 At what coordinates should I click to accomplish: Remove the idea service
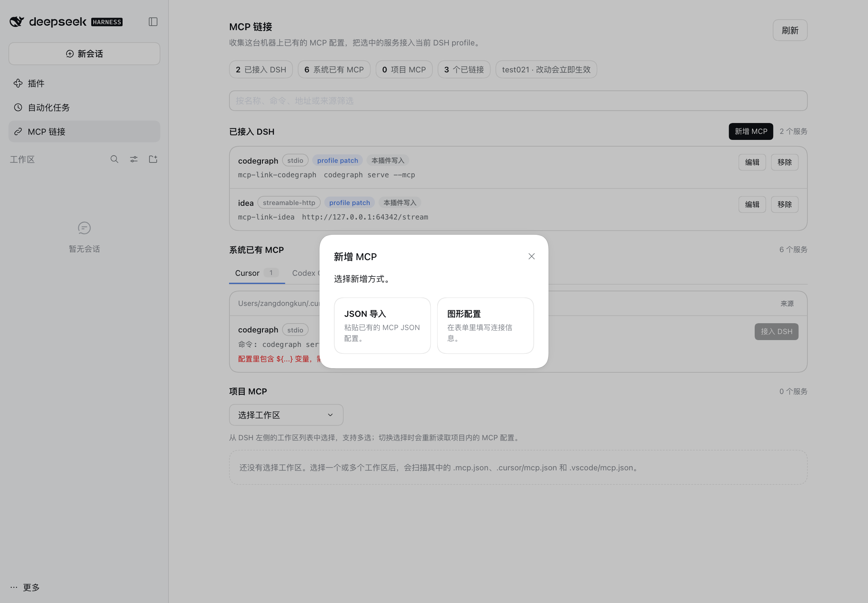pos(784,205)
